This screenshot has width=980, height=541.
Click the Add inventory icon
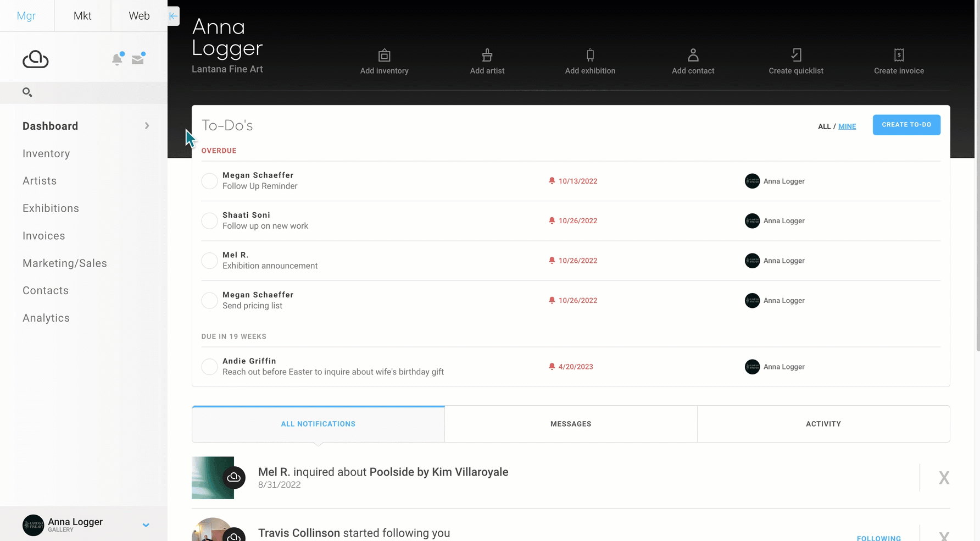[x=385, y=55]
